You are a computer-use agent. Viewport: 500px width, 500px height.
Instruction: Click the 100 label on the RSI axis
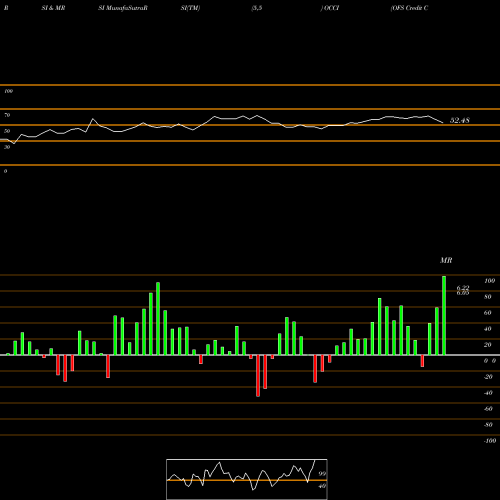(x=8, y=91)
